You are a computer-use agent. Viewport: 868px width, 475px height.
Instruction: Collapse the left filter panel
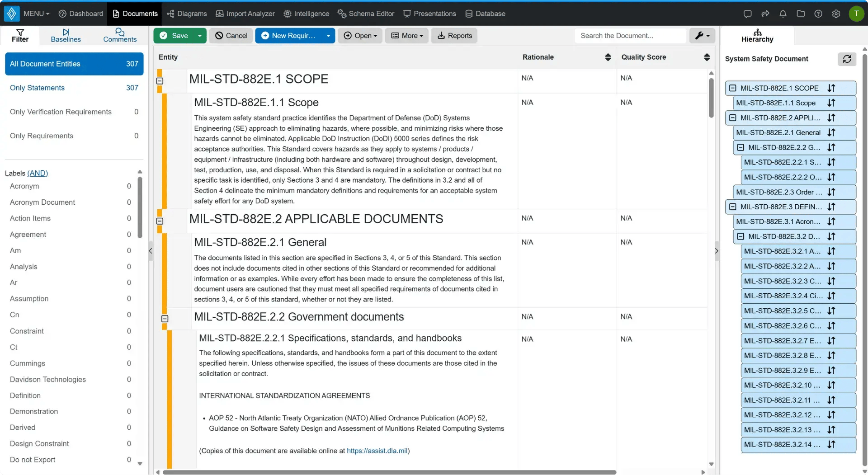tap(151, 251)
